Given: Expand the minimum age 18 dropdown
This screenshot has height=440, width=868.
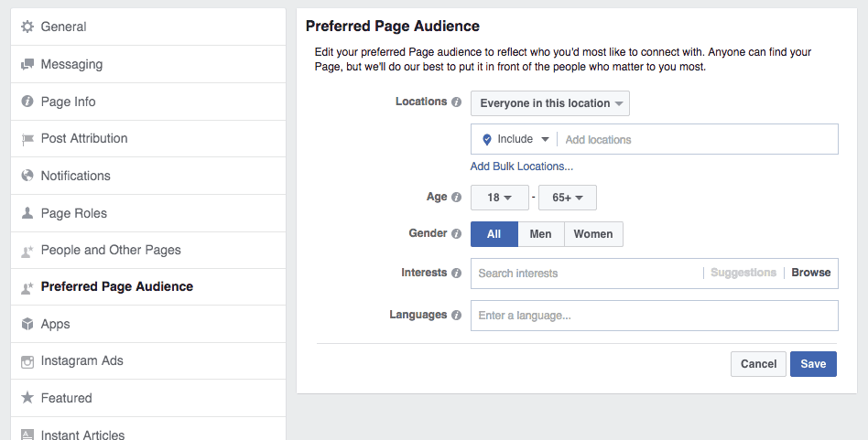Looking at the screenshot, I should (x=500, y=198).
